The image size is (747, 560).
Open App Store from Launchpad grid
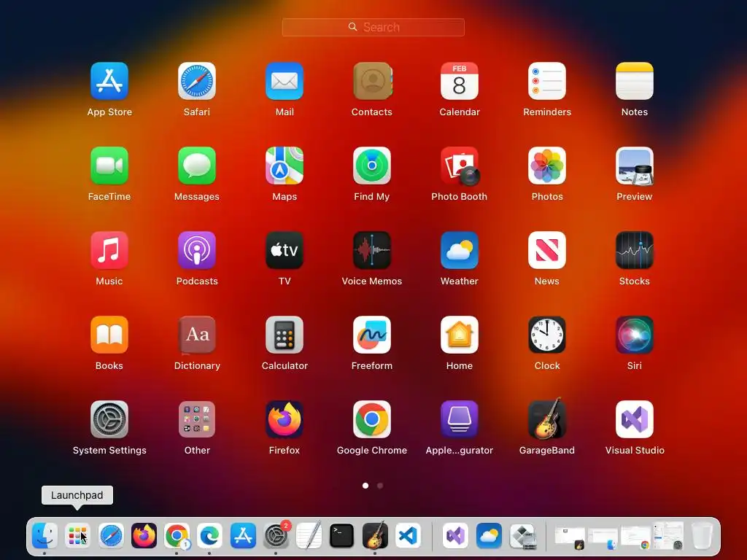[x=109, y=81]
